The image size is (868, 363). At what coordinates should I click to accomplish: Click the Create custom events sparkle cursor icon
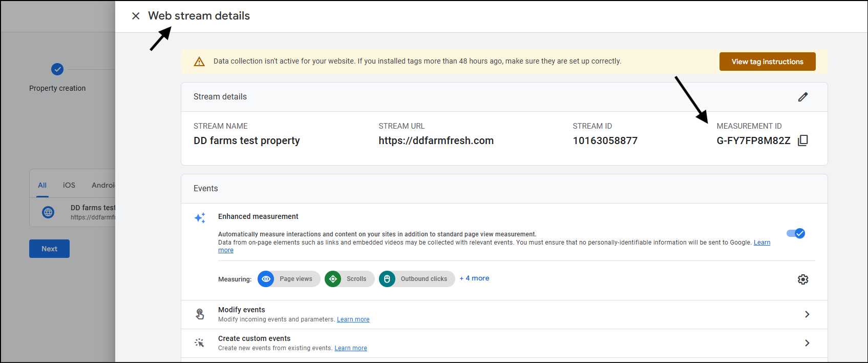point(199,342)
